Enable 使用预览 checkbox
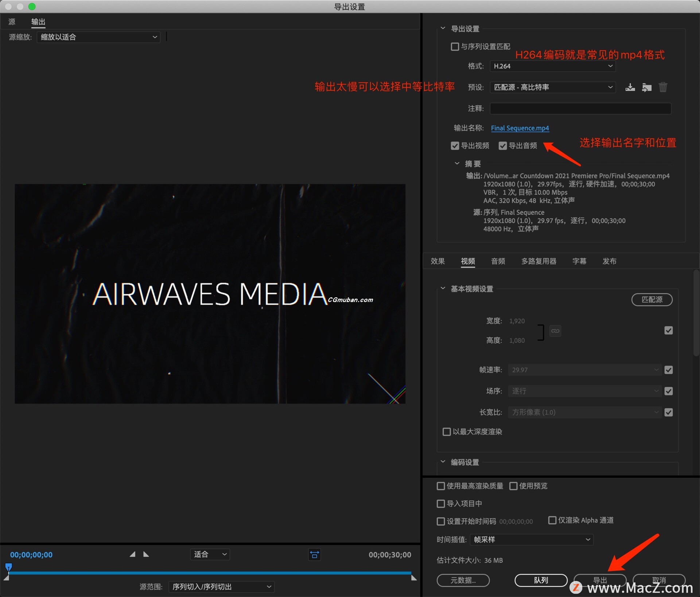The width and height of the screenshot is (700, 597). pyautogui.click(x=513, y=486)
